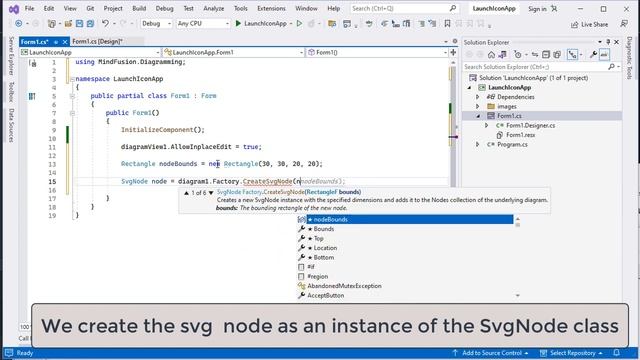Viewport: 640px width, 360px height.
Task: Click the Visual Studio logo icon
Action: pyautogui.click(x=14, y=9)
